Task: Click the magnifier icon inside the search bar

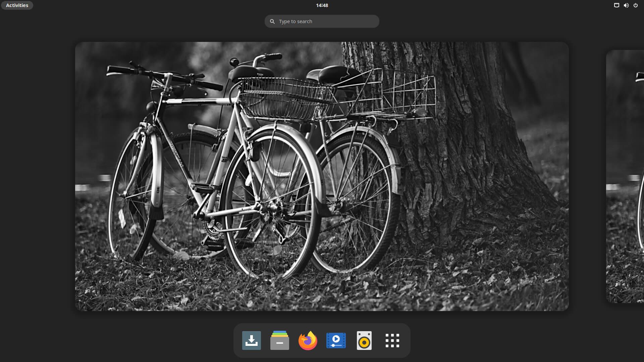Action: point(272,21)
